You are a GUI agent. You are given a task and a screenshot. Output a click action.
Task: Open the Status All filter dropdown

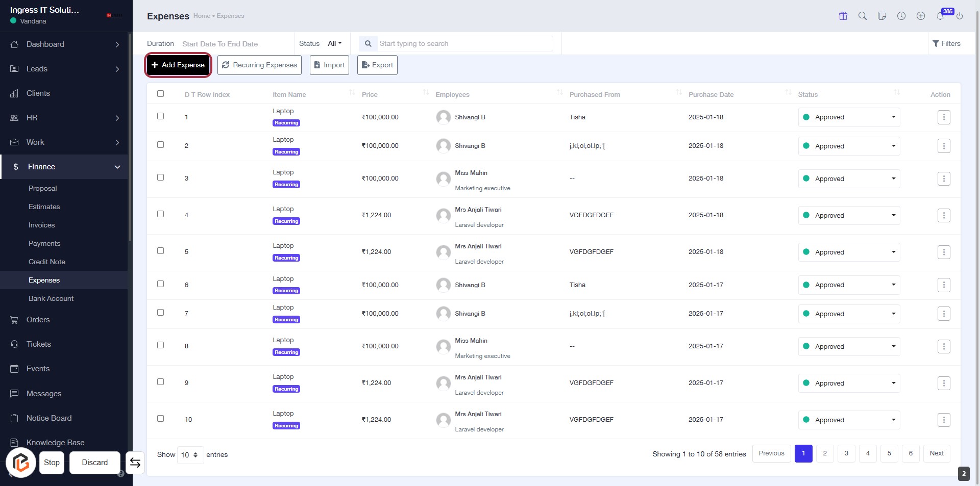[334, 43]
